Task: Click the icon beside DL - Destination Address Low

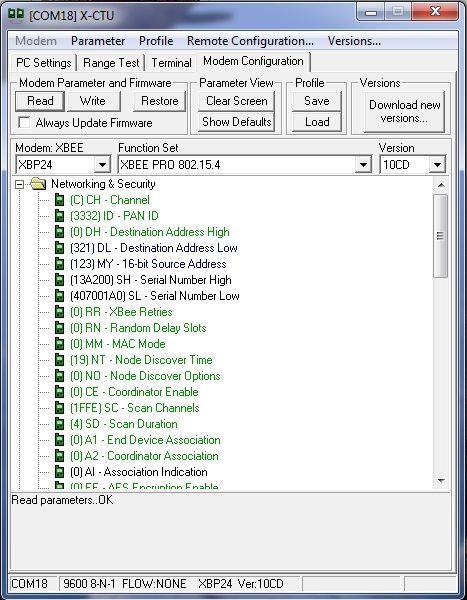Action: click(59, 248)
